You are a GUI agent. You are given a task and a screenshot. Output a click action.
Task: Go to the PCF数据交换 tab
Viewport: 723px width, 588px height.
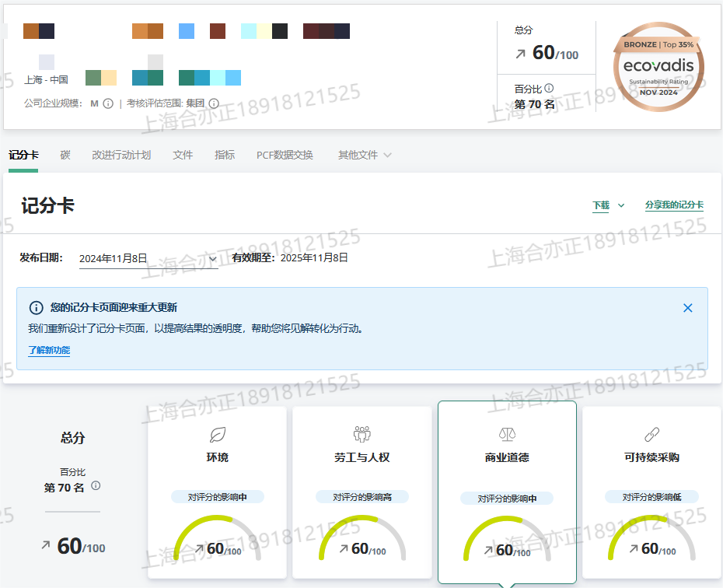tap(285, 156)
